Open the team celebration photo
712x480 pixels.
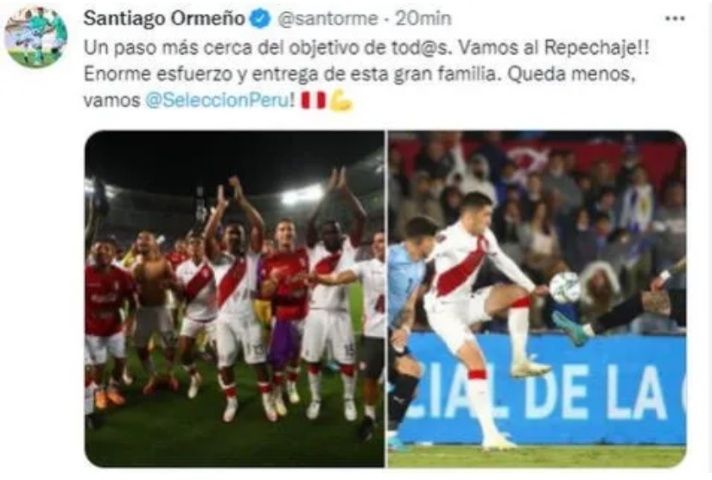[234, 299]
